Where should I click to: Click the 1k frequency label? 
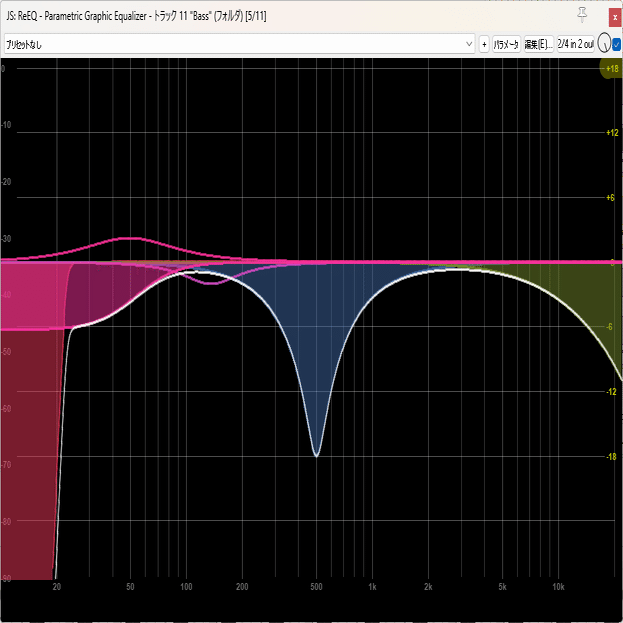(372, 587)
